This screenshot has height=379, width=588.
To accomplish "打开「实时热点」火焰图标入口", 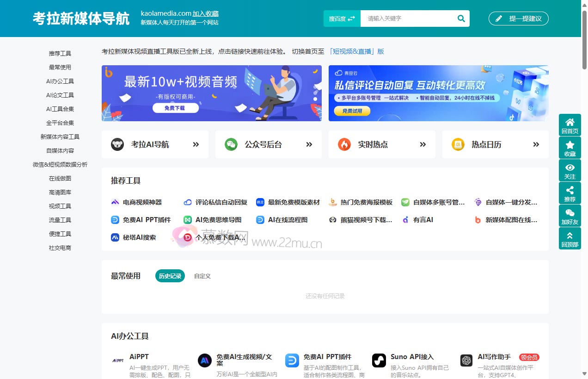I will (x=344, y=144).
